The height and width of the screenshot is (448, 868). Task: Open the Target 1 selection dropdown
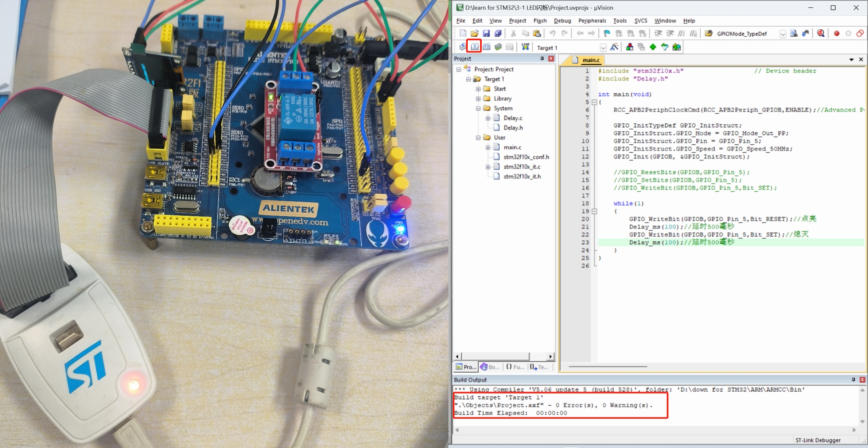(x=603, y=48)
